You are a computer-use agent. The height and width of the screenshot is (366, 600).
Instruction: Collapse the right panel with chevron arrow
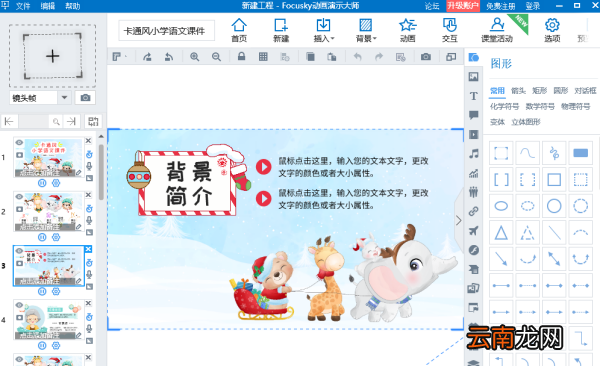(x=458, y=220)
